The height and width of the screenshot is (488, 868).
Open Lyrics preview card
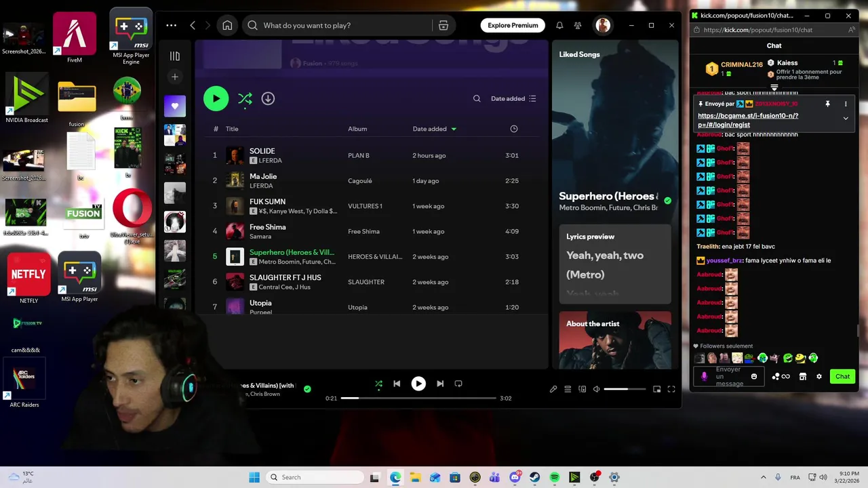615,265
